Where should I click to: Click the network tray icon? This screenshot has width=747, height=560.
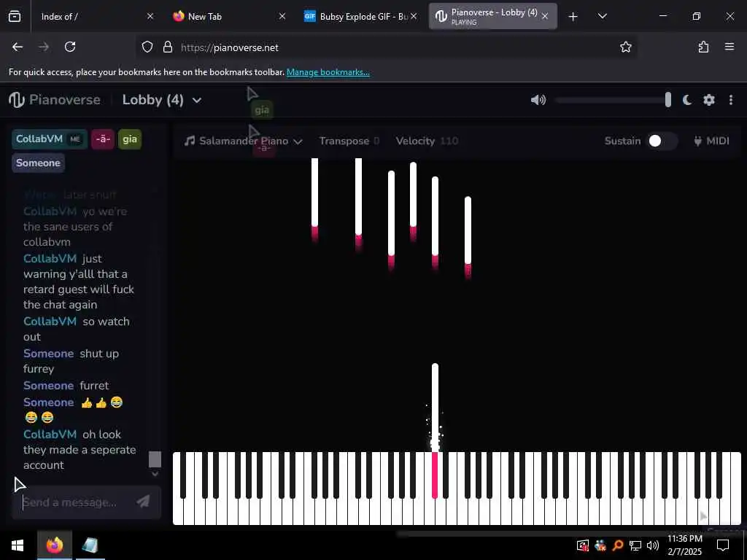pos(635,545)
